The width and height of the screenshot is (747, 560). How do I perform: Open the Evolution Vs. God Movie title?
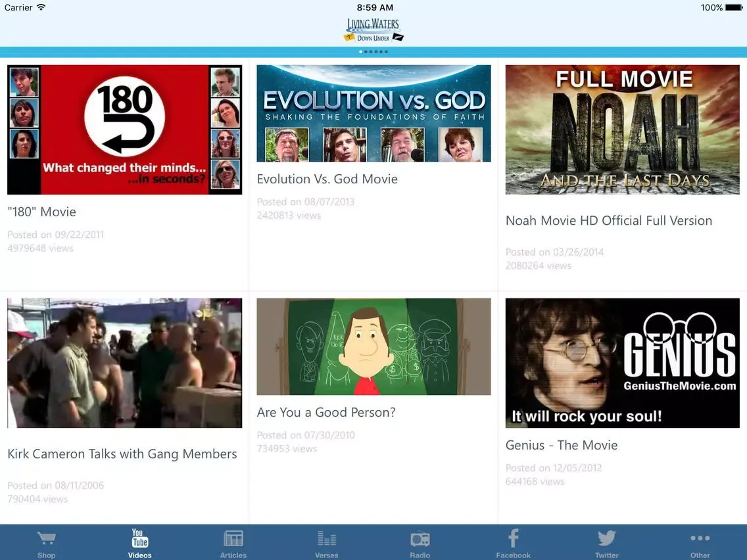[327, 179]
